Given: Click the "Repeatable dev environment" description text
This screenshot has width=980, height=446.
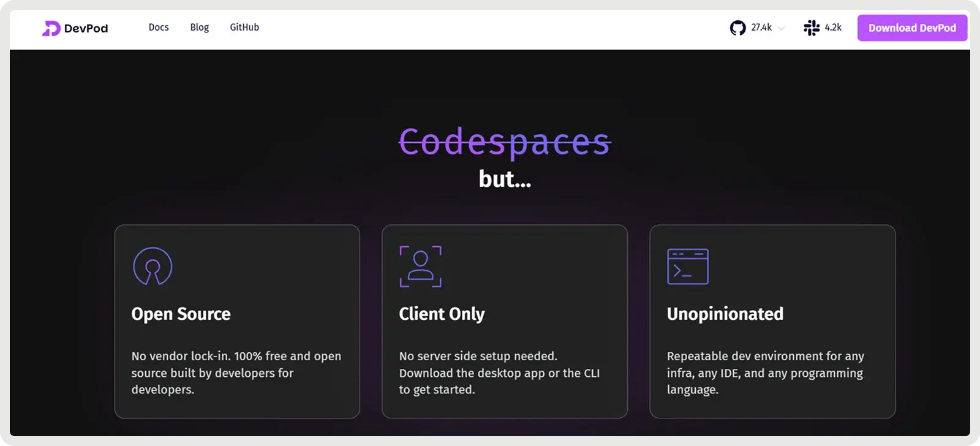Looking at the screenshot, I should pyautogui.click(x=765, y=372).
